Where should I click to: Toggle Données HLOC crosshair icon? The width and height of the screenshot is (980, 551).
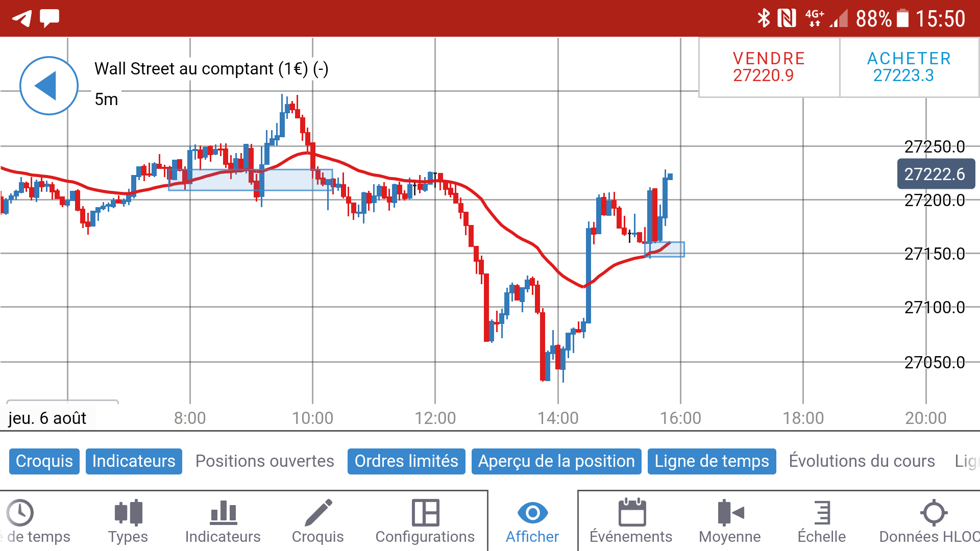(934, 513)
